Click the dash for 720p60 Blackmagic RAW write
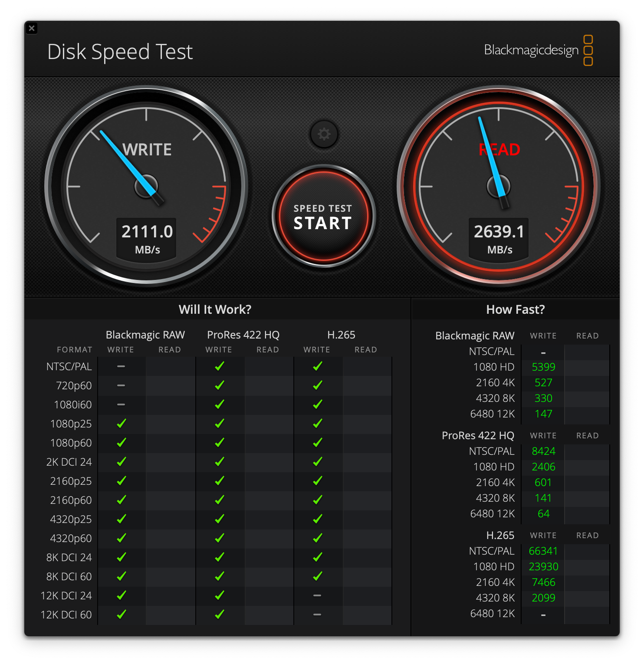The height and width of the screenshot is (664, 644). point(121,385)
